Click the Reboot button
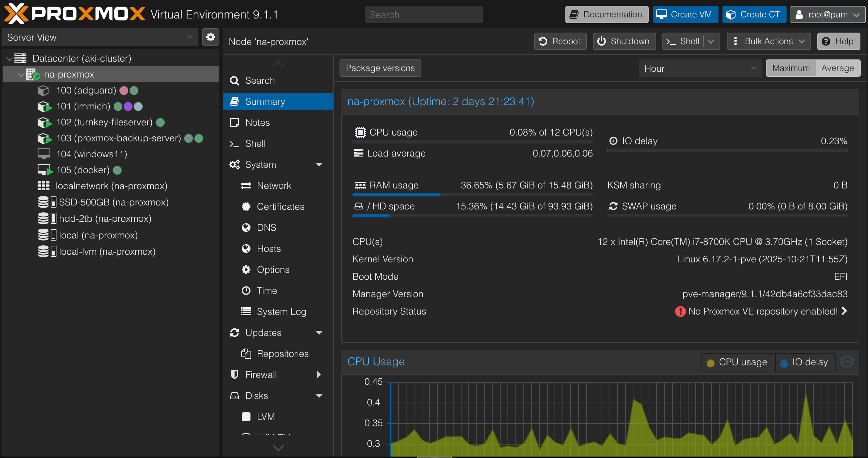868x458 pixels. tap(560, 41)
